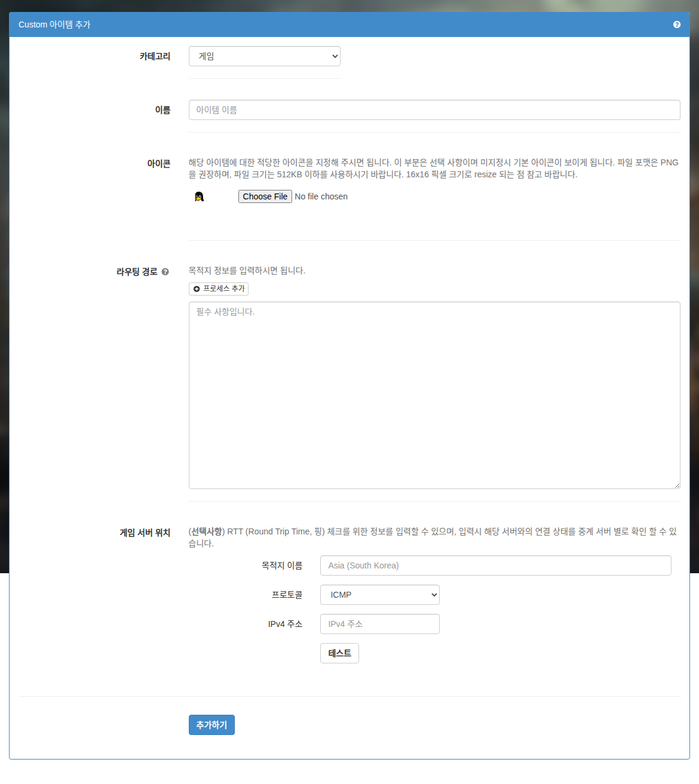Click the 'Custom 아이템 추가' panel title
This screenshot has width=699, height=784.
pos(54,24)
